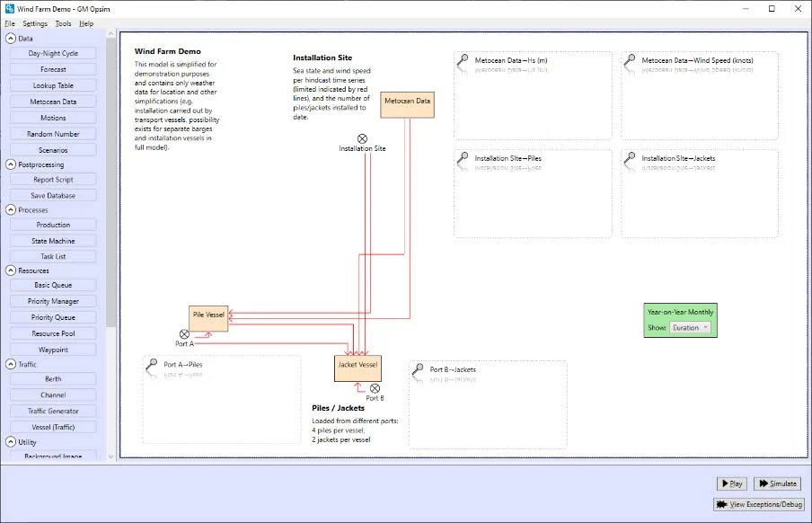Select the Port A waypoint symbol
This screenshot has height=523, width=812.
point(184,334)
